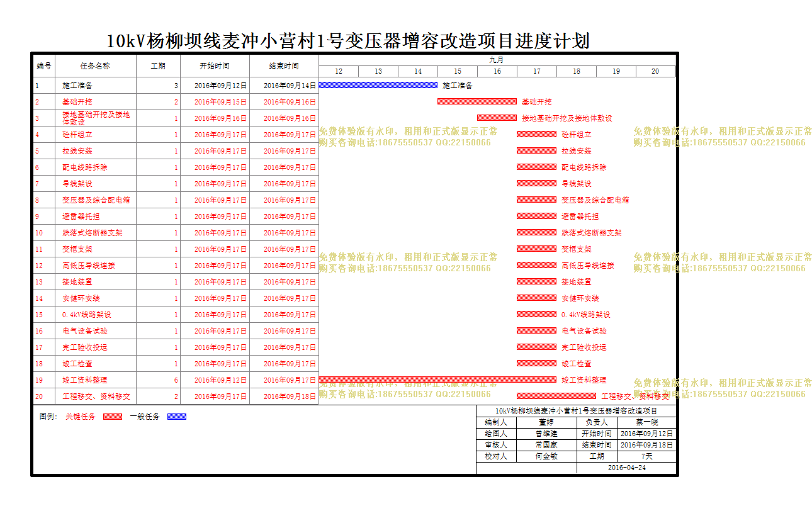Click the 结束时间 column header in task table
812x506 pixels.
[284, 65]
